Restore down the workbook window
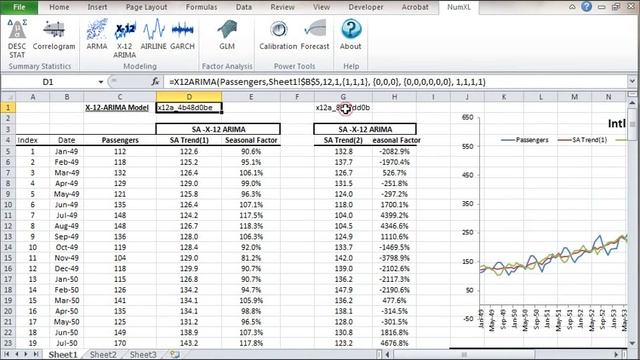 coord(616,7)
